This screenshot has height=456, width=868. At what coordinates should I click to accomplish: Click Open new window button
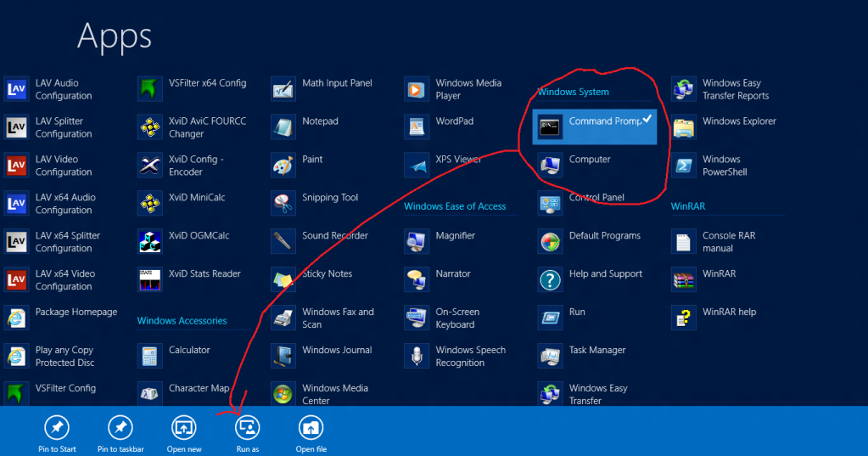(x=184, y=434)
